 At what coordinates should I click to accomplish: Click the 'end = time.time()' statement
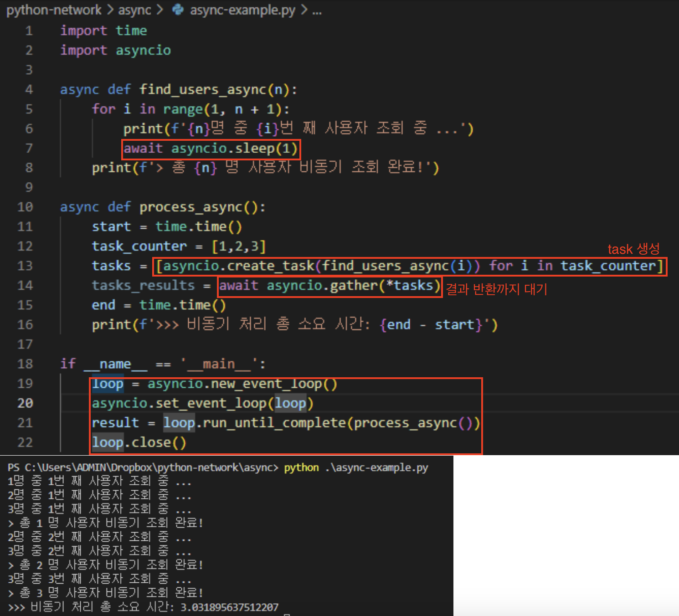(x=159, y=305)
